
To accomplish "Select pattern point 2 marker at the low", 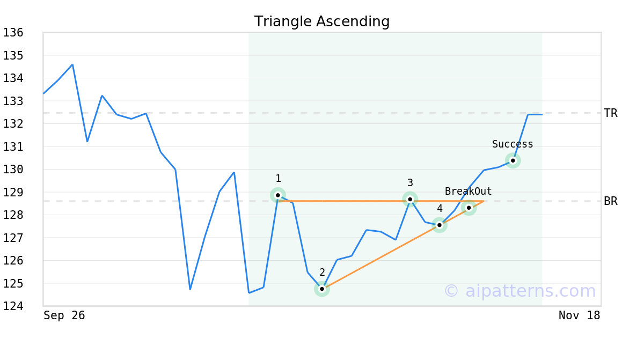I will coord(322,289).
